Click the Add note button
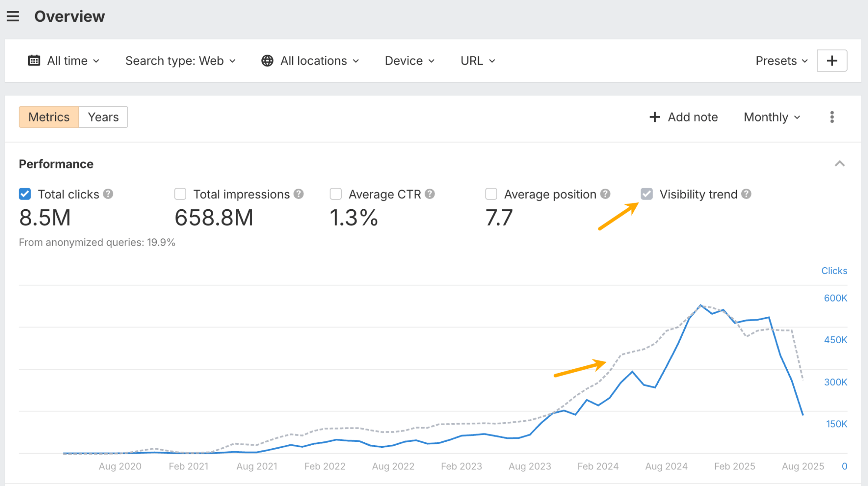The image size is (868, 486). [683, 117]
